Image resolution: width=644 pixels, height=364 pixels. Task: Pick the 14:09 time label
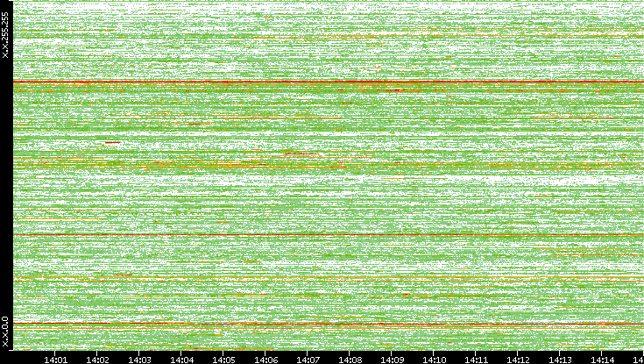[x=392, y=360]
